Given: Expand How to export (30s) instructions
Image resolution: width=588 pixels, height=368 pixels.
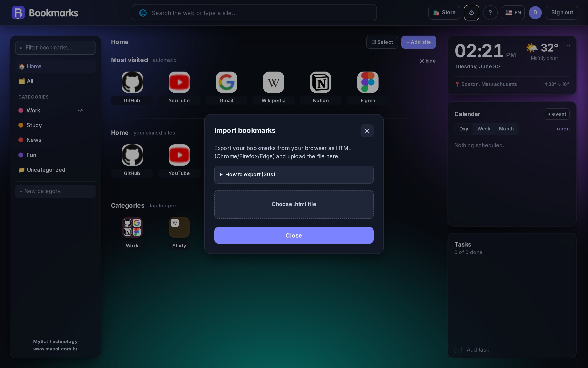Looking at the screenshot, I should (294, 175).
